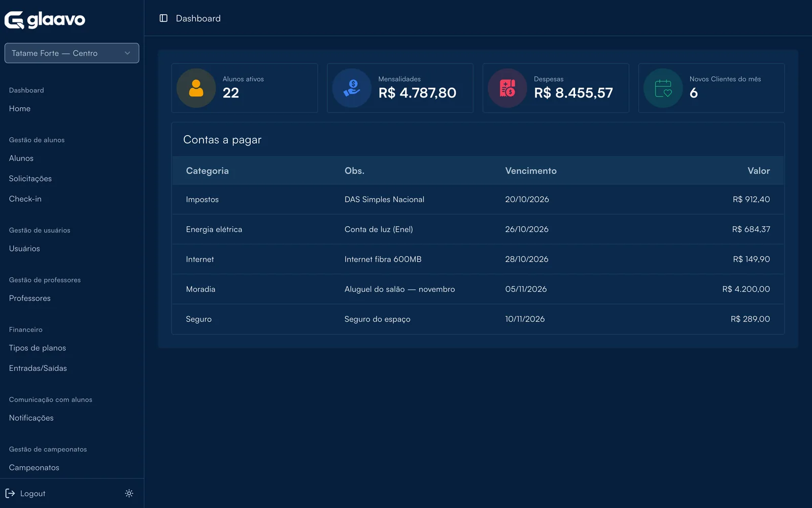This screenshot has width=812, height=508.
Task: Click the 20/10/2026 due date
Action: pos(527,200)
